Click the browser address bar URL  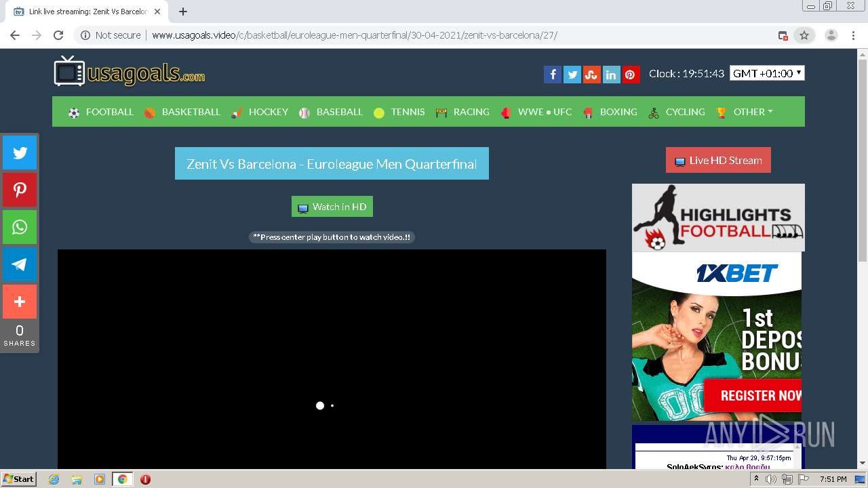click(x=355, y=35)
